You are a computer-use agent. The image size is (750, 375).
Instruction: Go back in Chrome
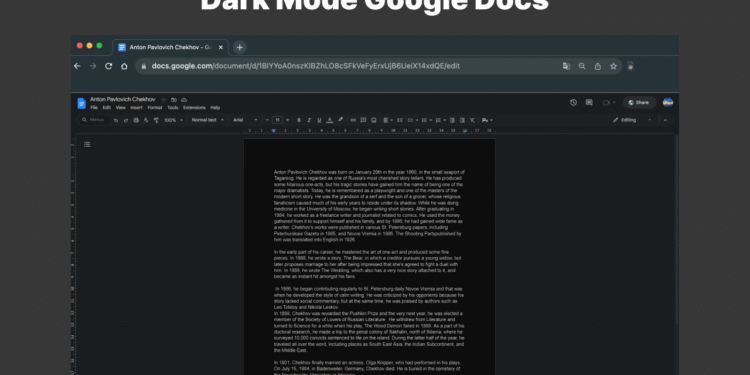(77, 66)
